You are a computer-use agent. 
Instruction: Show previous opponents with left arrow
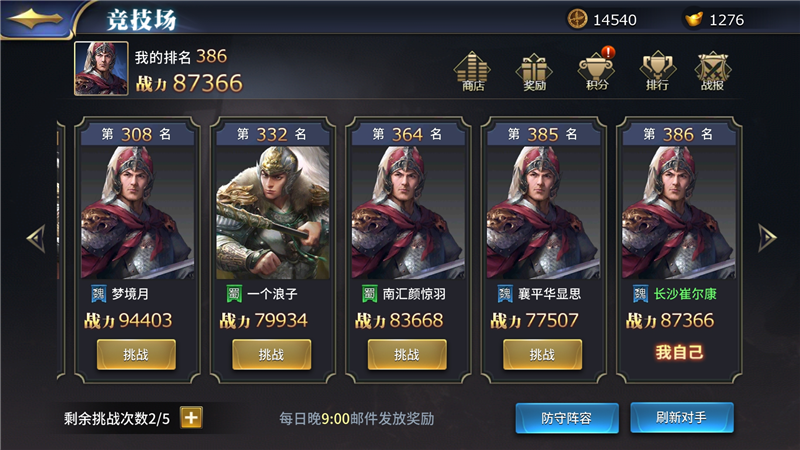36,238
